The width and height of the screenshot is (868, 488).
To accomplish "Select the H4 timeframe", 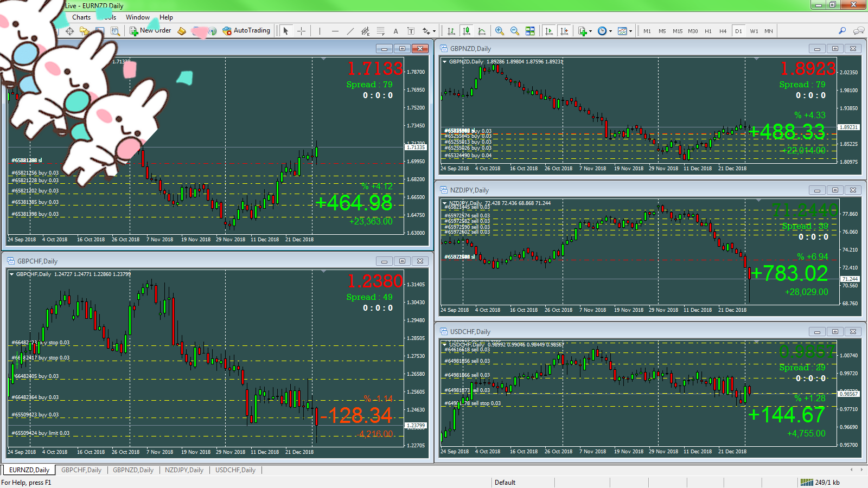I will pos(723,31).
